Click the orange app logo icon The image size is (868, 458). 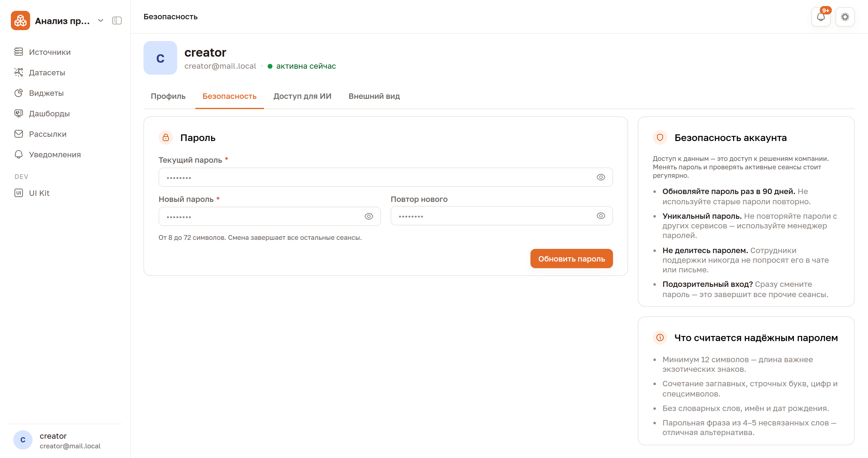(20, 20)
